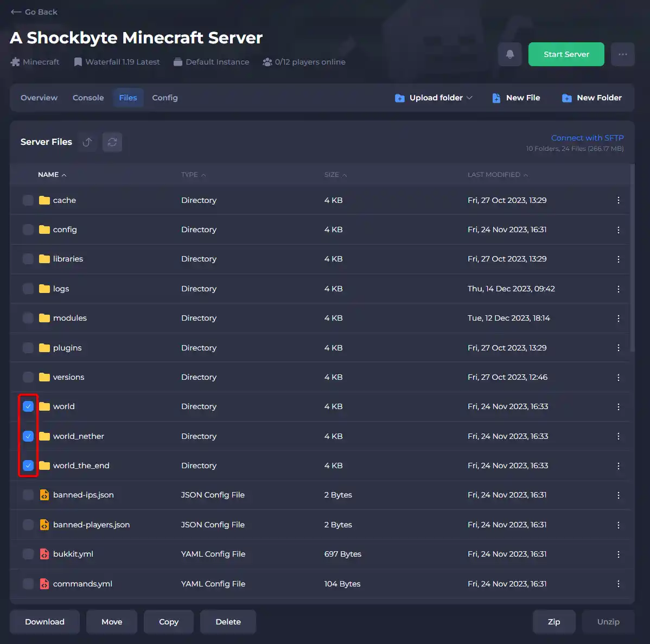Switch to the Config tab
This screenshot has width=650, height=644.
point(165,98)
